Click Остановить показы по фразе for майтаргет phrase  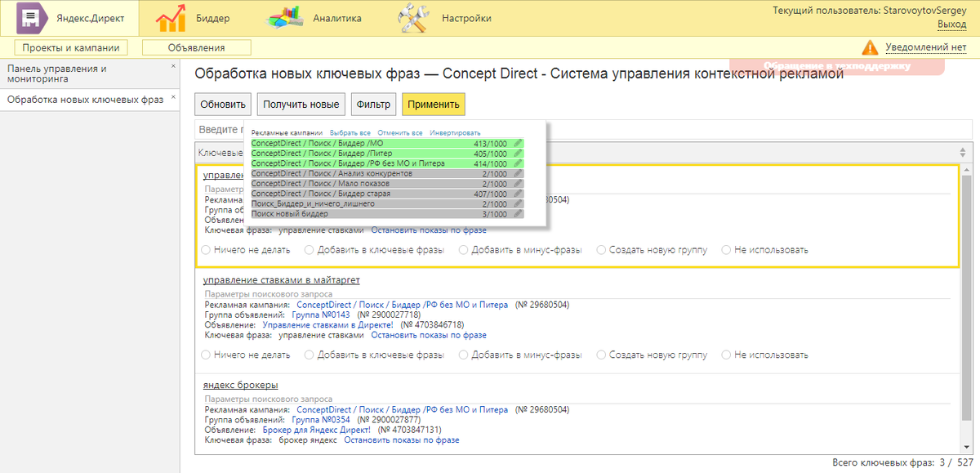(429, 335)
